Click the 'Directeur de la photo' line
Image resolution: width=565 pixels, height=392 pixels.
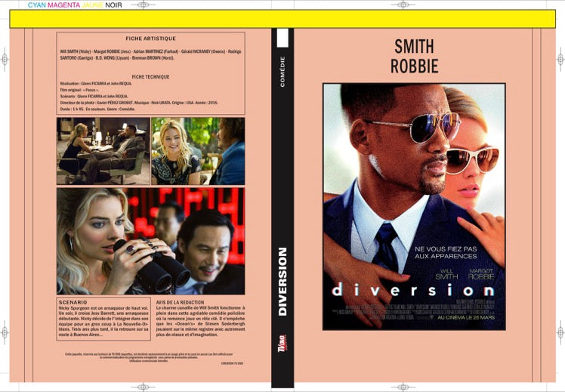tap(139, 103)
